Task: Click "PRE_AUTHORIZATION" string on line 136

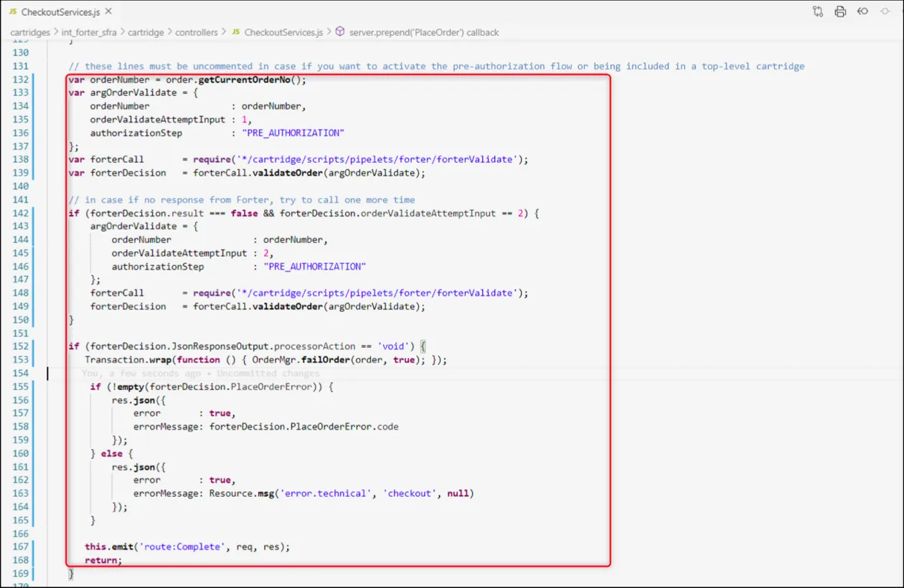Action: coord(293,133)
